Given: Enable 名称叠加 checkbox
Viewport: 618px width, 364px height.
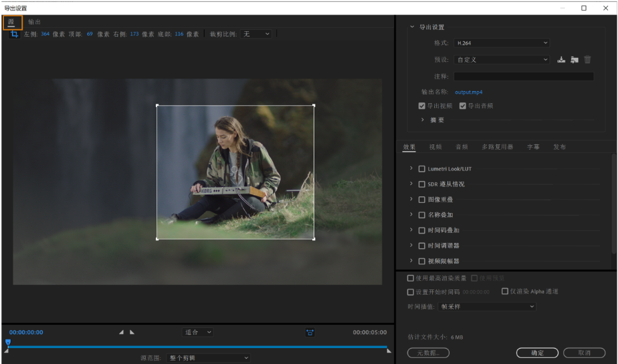Looking at the screenshot, I should (x=422, y=215).
